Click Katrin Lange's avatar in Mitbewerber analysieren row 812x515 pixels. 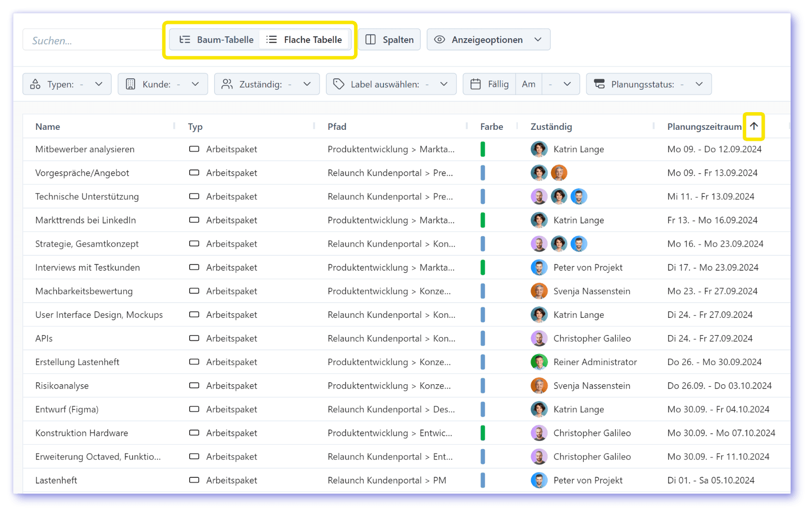point(539,149)
